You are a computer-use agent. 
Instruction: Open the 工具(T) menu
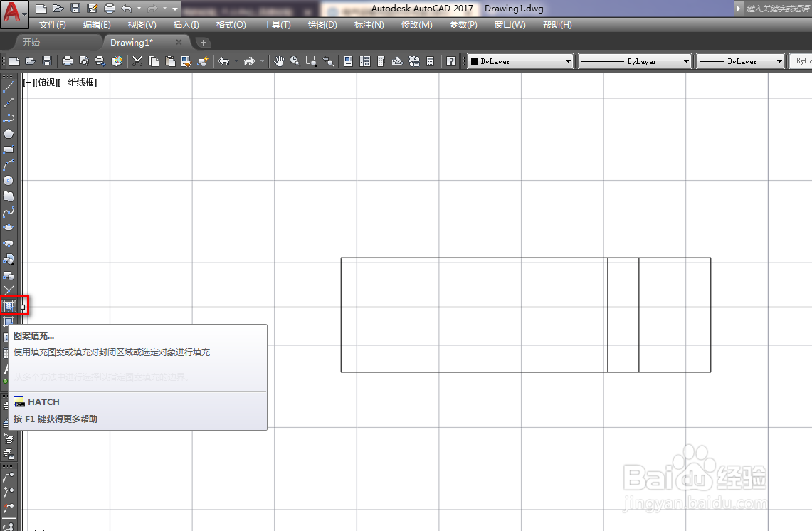[x=277, y=25]
